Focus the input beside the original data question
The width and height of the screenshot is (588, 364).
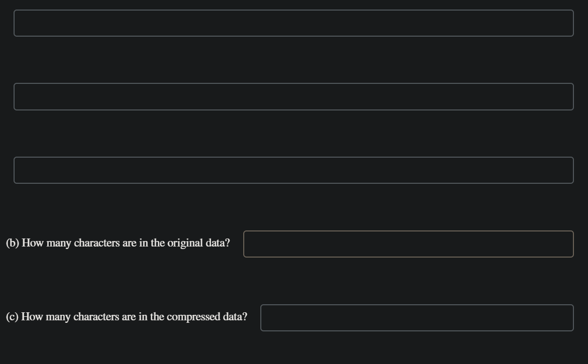pos(408,243)
